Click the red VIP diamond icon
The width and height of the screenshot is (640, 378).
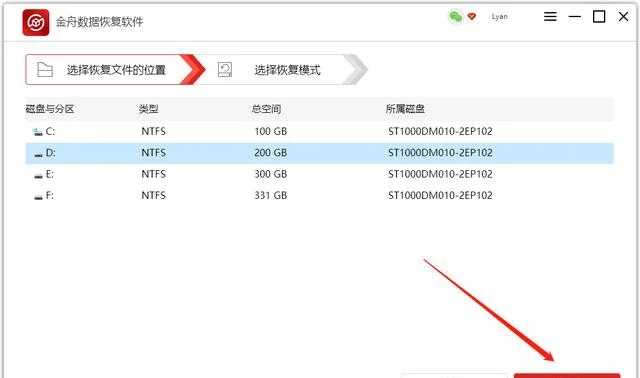point(472,17)
